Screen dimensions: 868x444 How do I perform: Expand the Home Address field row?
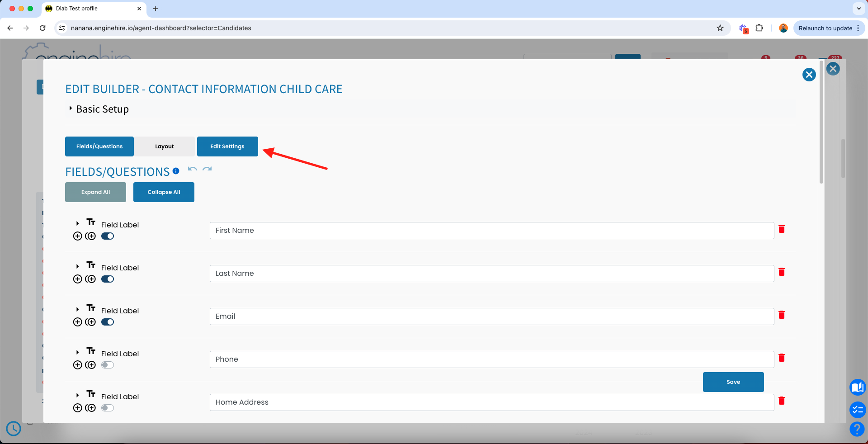coord(78,395)
